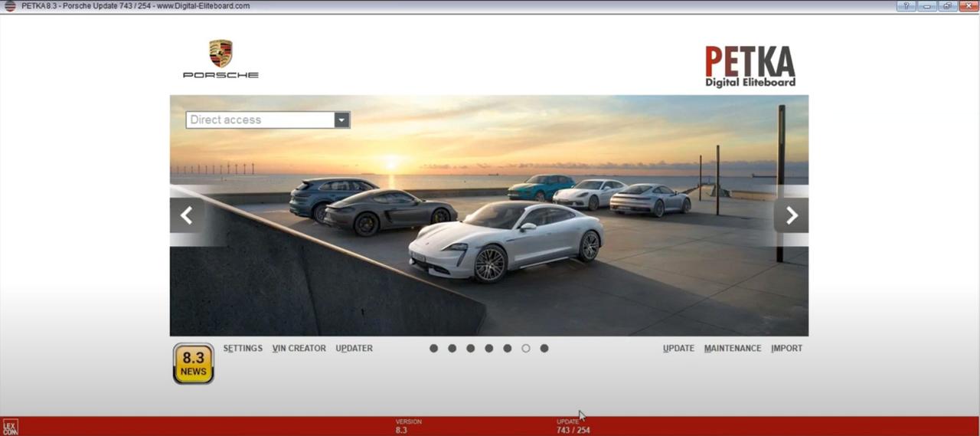Screen dimensions: 980x436
Task: Click the PETKA app icon in title bar
Action: tap(10, 6)
